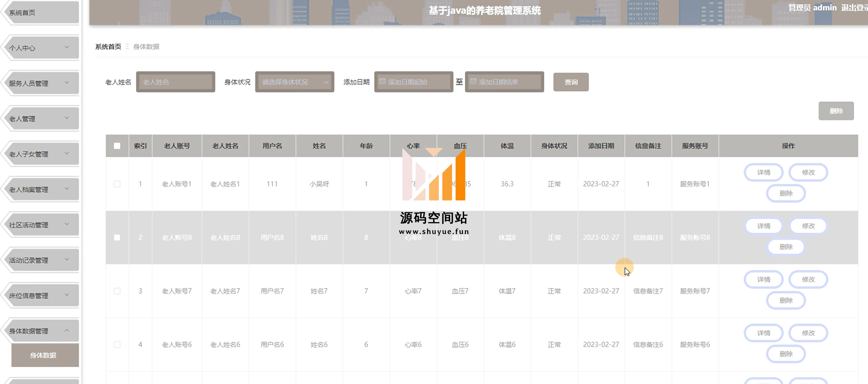Click 修改 button for 老人账号8 row
868x384 pixels.
coord(808,226)
